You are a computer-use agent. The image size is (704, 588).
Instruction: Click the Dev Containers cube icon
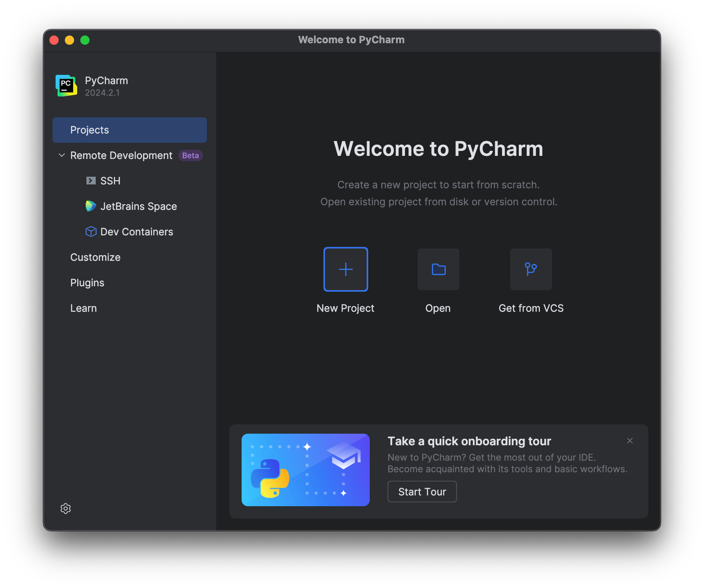coord(90,231)
